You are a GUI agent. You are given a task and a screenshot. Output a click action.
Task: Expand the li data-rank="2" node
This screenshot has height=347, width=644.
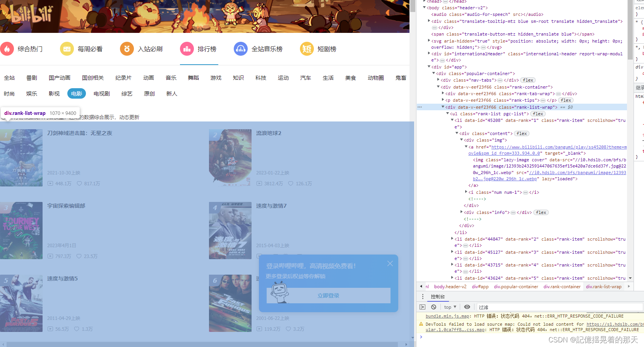coord(452,239)
